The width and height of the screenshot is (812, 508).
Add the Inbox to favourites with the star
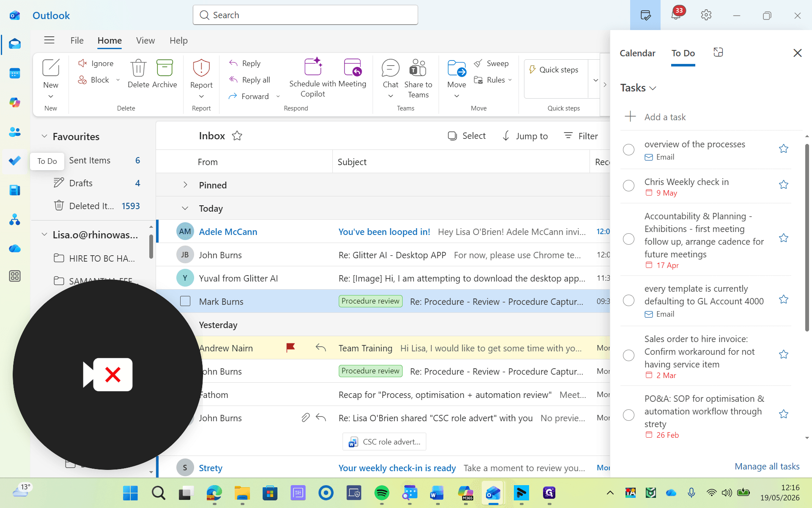pos(237,136)
